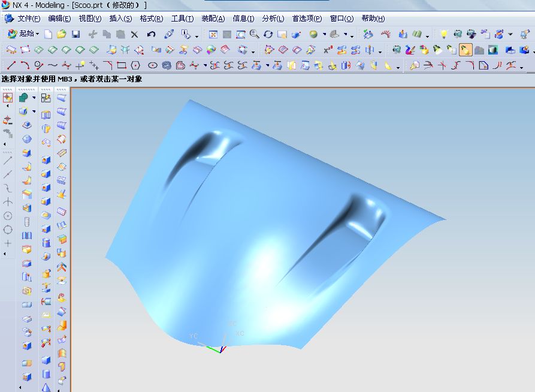Screen dimensions: 535x392
Task: Click the Delete X icon
Action: coord(134,35)
